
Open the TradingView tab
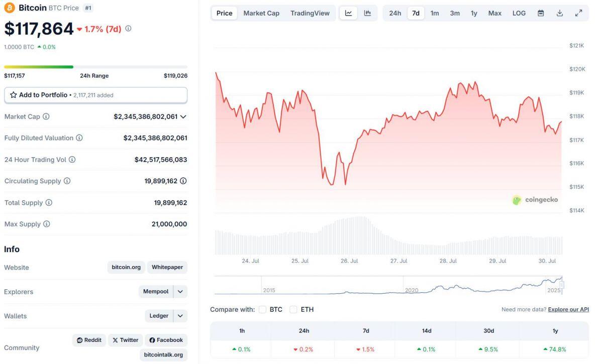point(310,13)
